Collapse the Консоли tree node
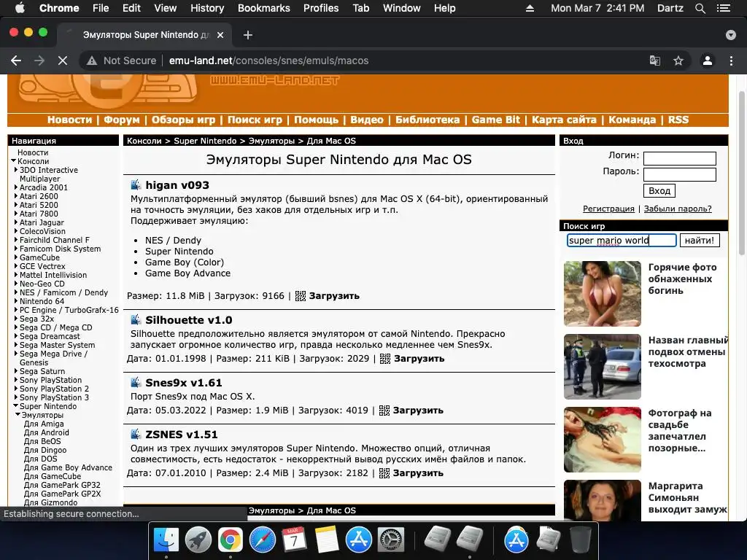The height and width of the screenshot is (560, 747). 14,161
